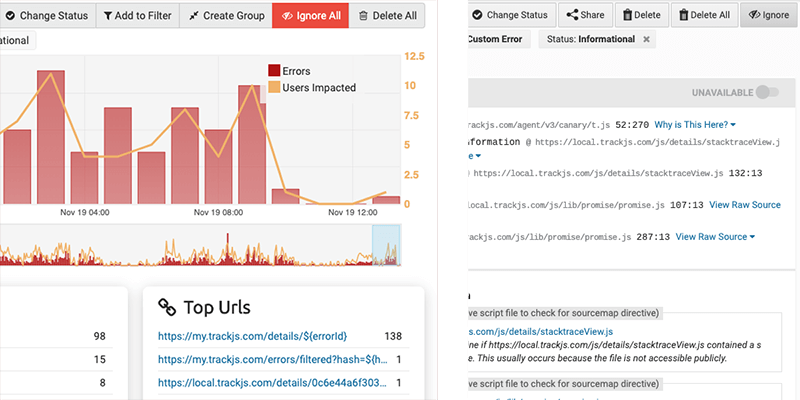
Task: Click Delete All in the left panel
Action: click(387, 15)
